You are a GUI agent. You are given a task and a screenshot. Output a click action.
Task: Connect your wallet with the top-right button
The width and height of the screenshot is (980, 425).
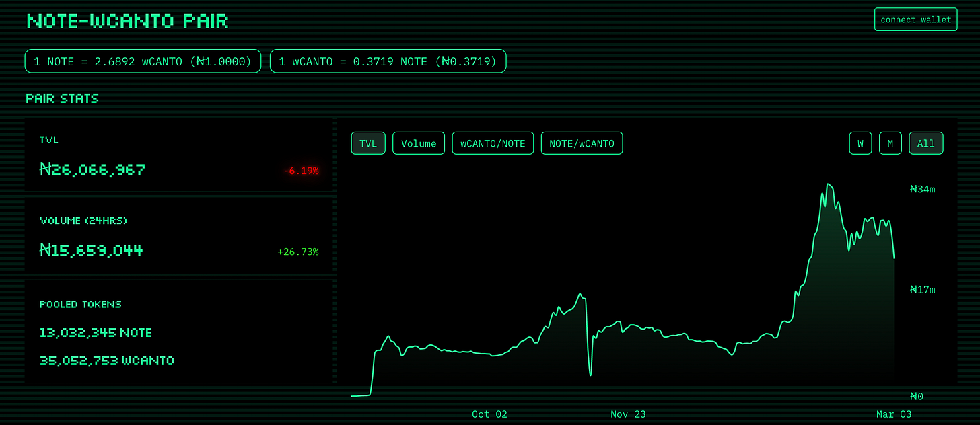(916, 20)
